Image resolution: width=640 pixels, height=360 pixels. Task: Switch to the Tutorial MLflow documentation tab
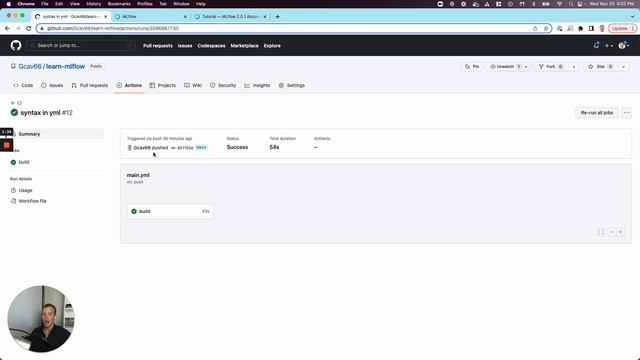coord(230,16)
